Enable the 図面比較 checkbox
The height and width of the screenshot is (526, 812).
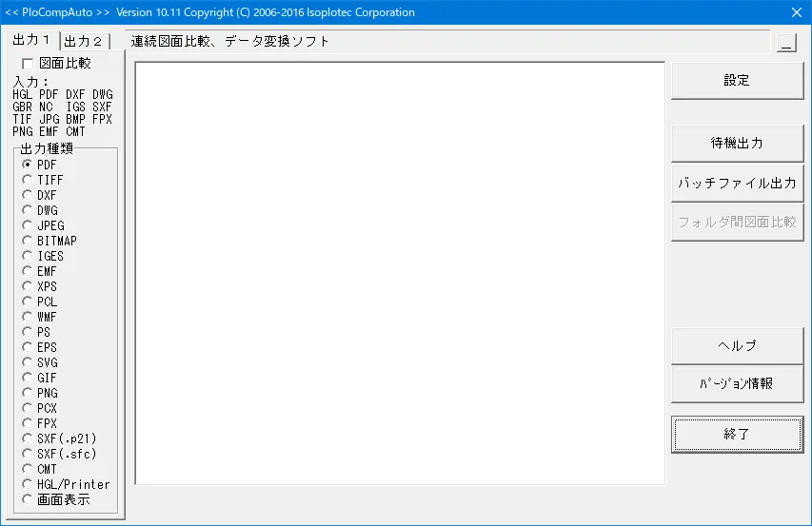point(56,63)
